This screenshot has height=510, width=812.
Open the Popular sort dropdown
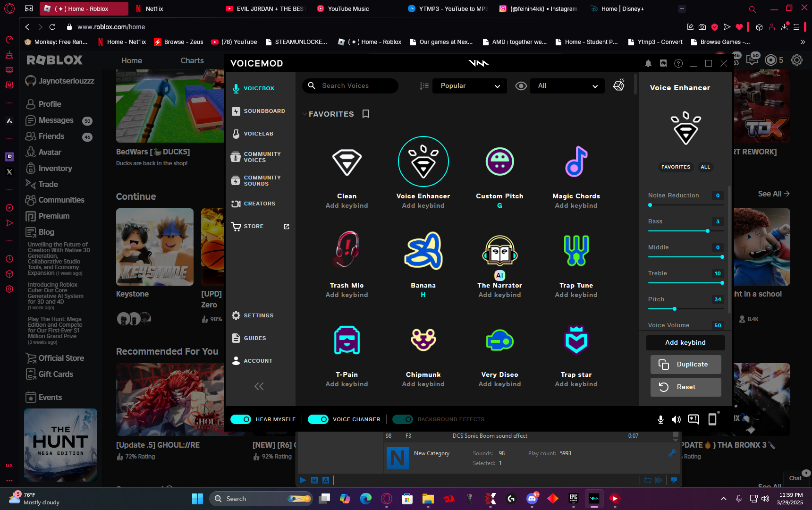tap(470, 86)
